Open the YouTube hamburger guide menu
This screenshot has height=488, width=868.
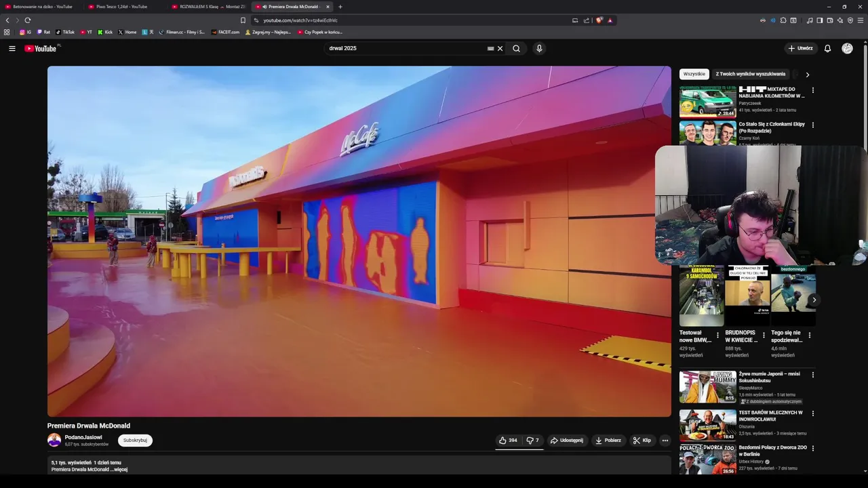pyautogui.click(x=12, y=48)
